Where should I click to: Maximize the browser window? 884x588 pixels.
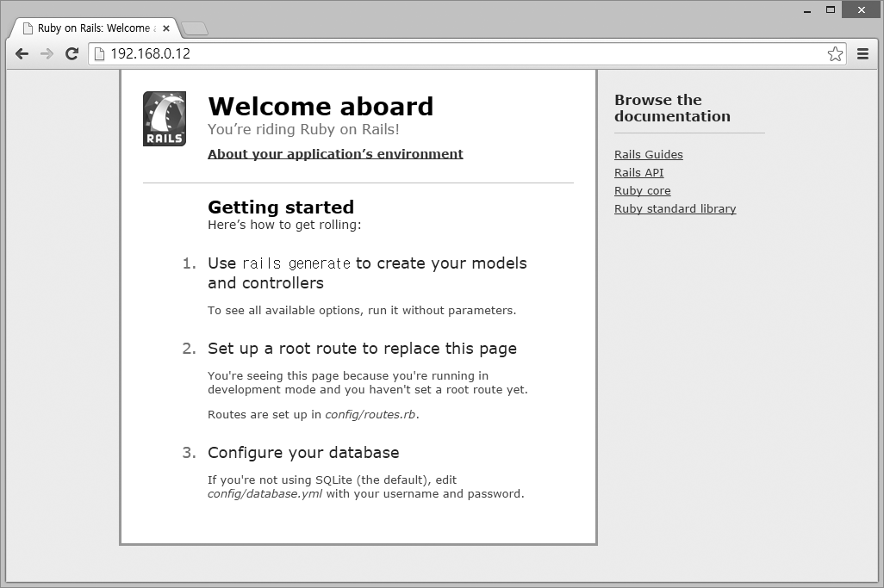[831, 10]
